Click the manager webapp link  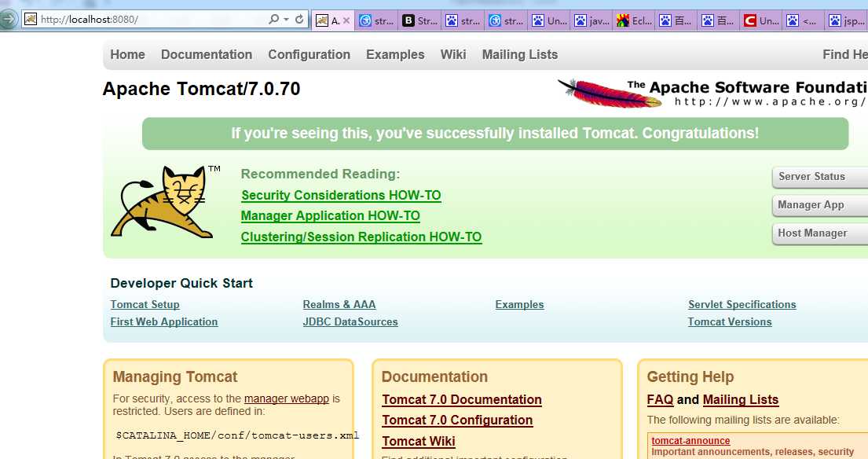click(286, 398)
